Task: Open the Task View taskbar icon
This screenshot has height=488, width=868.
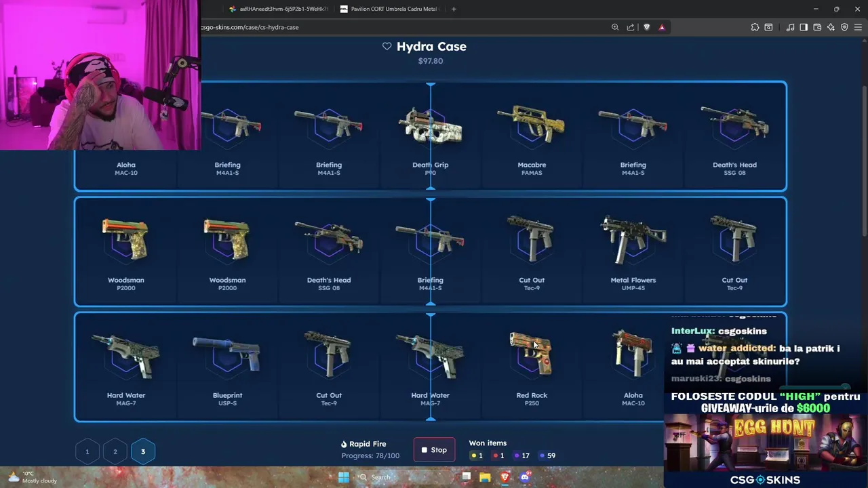Action: 466,477
